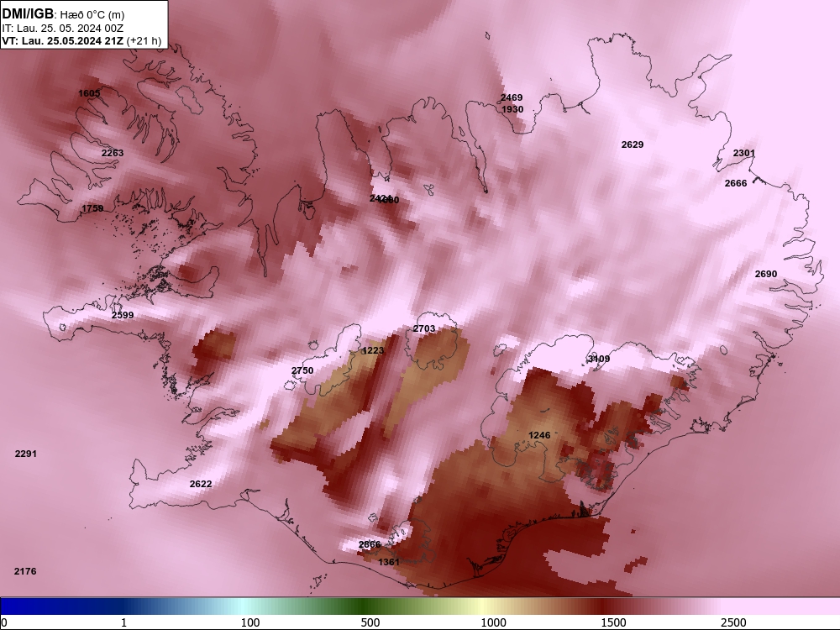Click the 1500 tick on the color scale
This screenshot has width=840, height=630.
613,622
